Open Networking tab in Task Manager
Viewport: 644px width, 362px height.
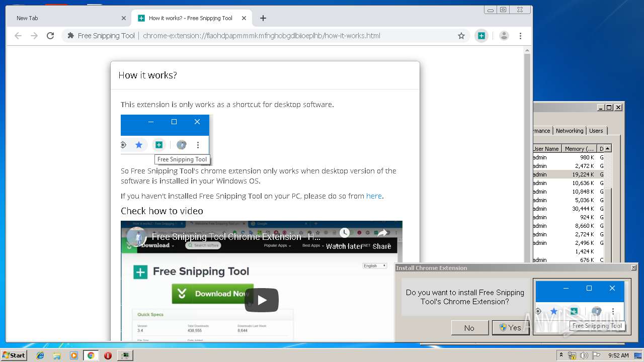tap(570, 131)
